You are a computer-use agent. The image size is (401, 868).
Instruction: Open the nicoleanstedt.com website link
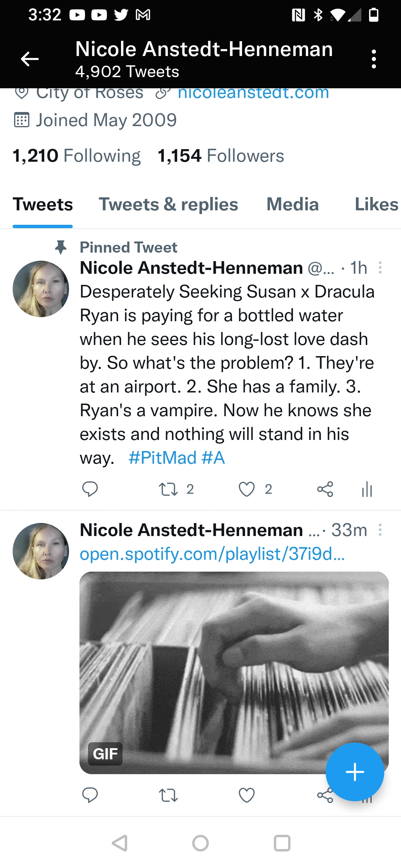click(253, 93)
